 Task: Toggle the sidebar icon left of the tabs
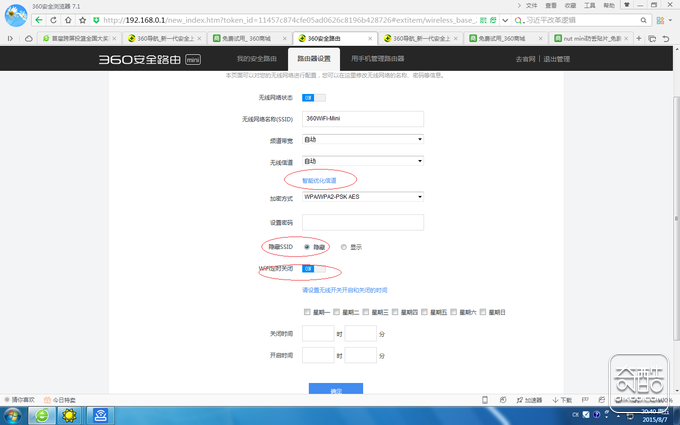11,39
